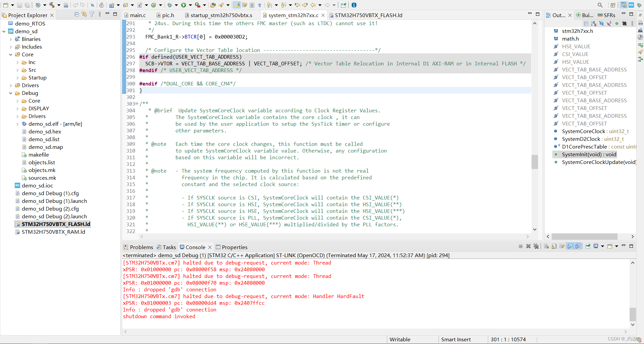Expand the Core folder inside Debug
Image resolution: width=644 pixels, height=344 pixels.
[18, 101]
